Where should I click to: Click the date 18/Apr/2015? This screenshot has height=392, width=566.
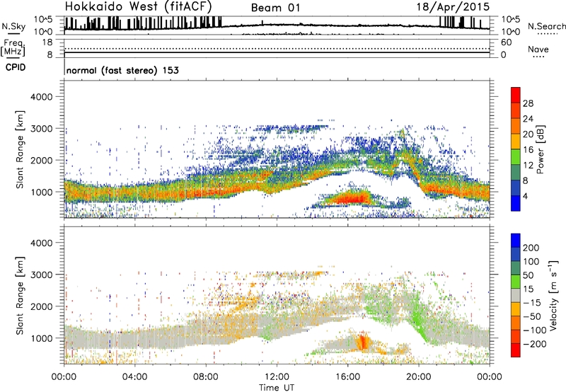pos(453,7)
